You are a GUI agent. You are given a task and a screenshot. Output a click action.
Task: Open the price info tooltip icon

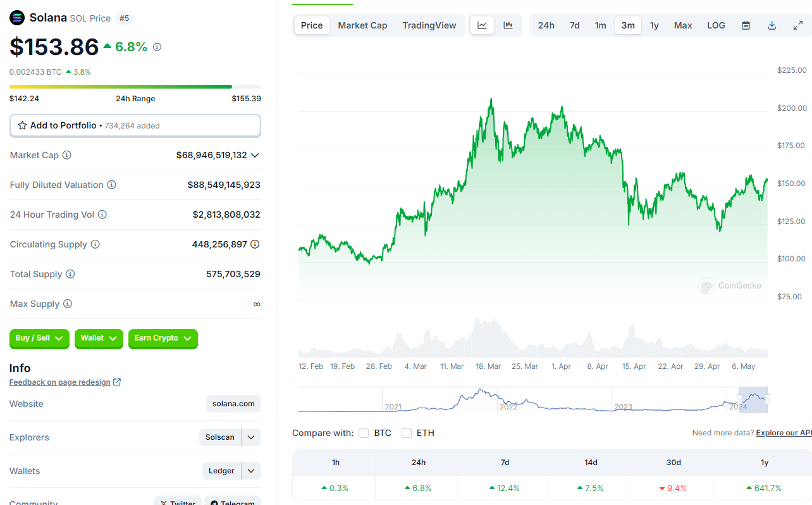[x=157, y=47]
